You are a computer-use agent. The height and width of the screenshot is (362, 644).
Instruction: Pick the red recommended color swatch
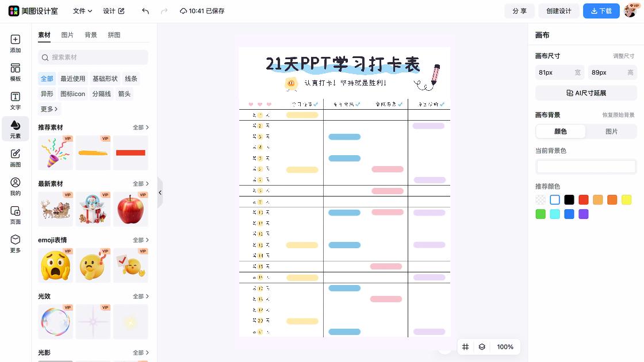(x=583, y=200)
